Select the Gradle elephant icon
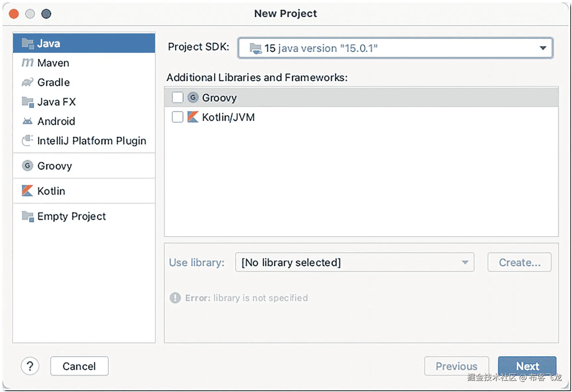 coord(28,82)
